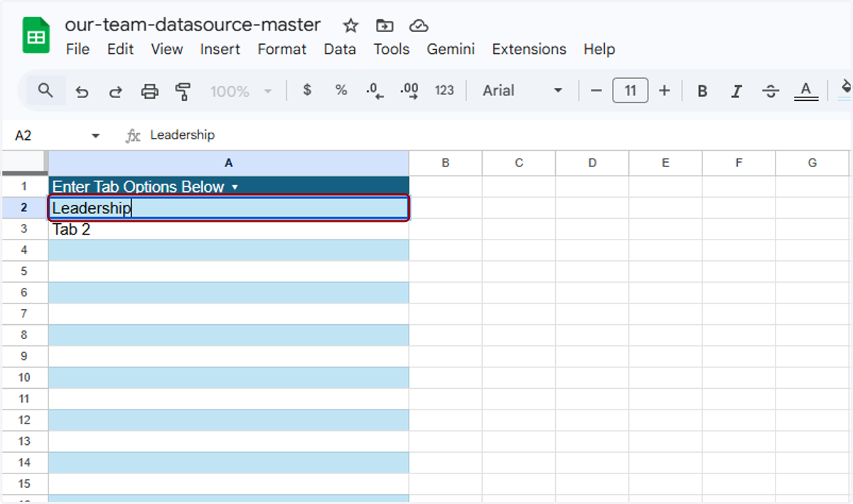853x504 pixels.
Task: Open the Enter Tab Options Below filter arrow
Action: coord(235,187)
